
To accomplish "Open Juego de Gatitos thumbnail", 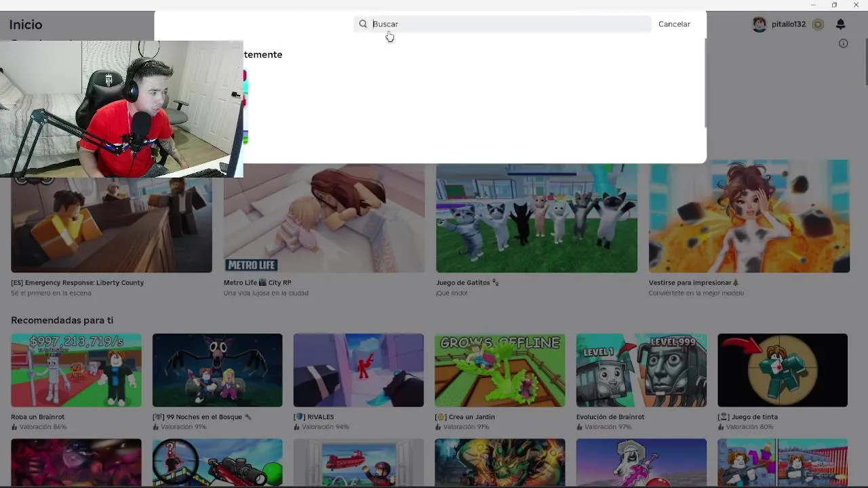I will pyautogui.click(x=536, y=218).
